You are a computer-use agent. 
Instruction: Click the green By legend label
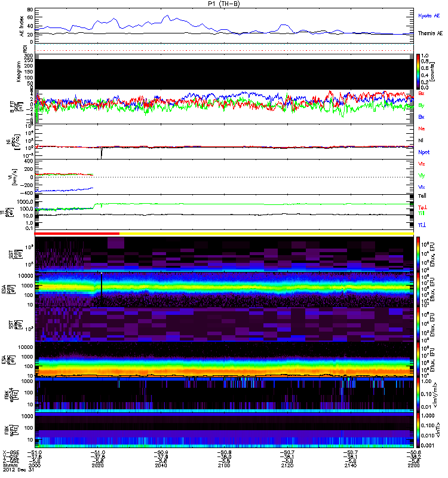pyautogui.click(x=421, y=106)
